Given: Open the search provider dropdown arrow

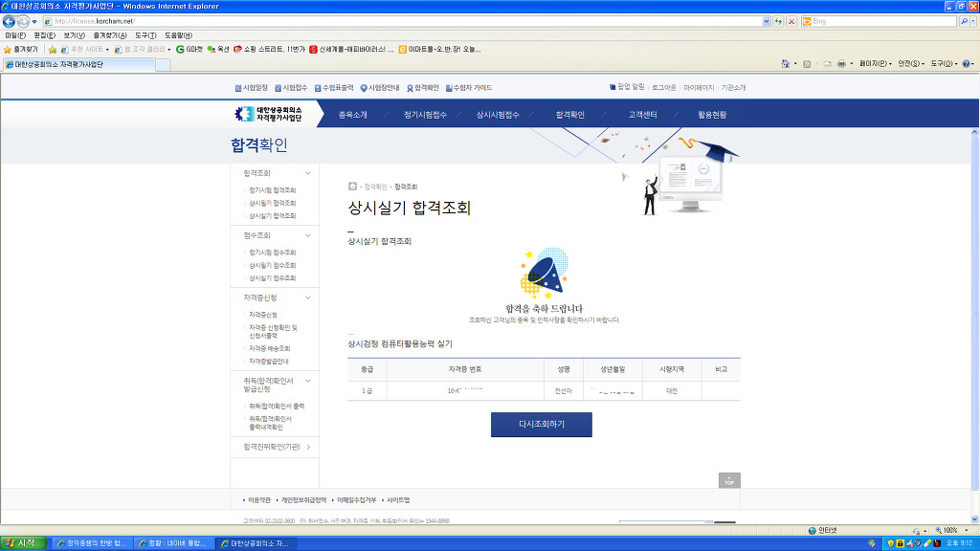Looking at the screenshot, I should [973, 21].
